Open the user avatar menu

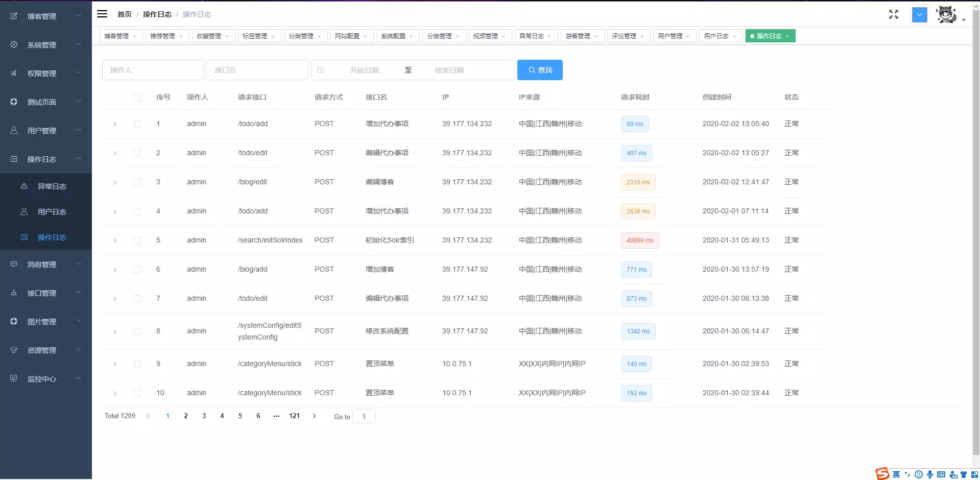coord(947,15)
